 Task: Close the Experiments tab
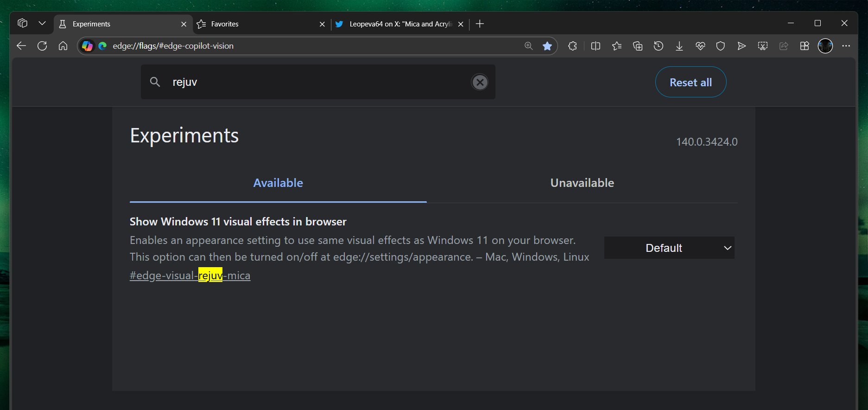point(184,24)
